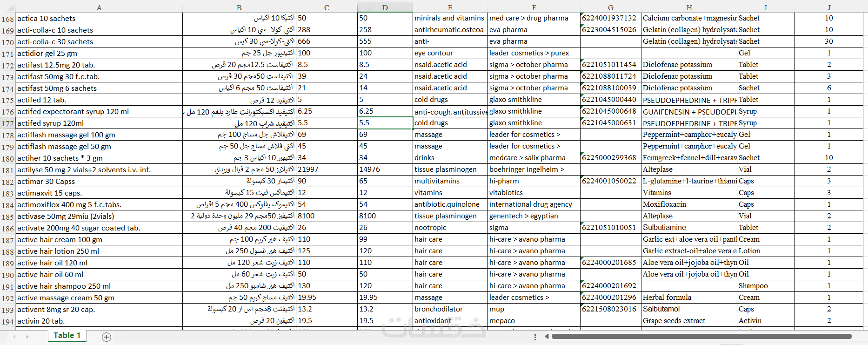Click cell "258" in column D
The image size is (868, 345).
click(x=385, y=30)
